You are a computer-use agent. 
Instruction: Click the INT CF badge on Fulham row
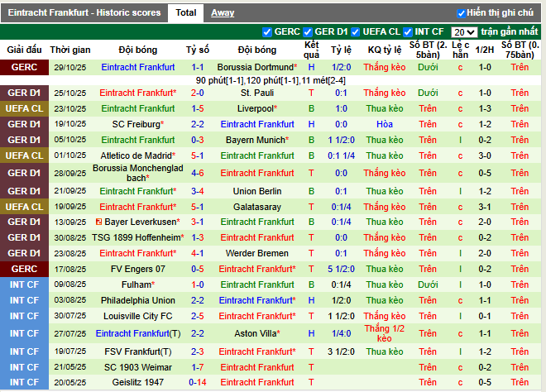coord(23,284)
